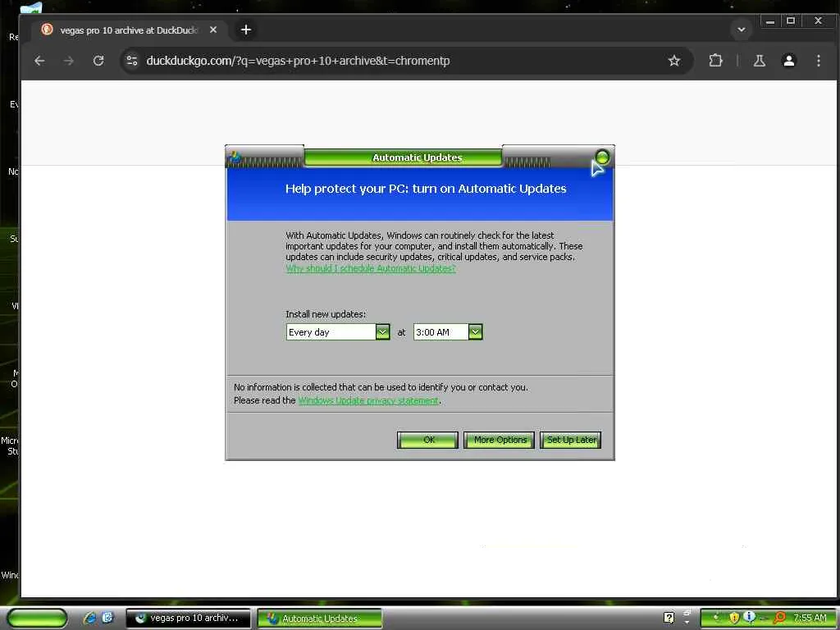This screenshot has width=840, height=630.
Task: Open the Windows Update privacy statement link
Action: 368,400
